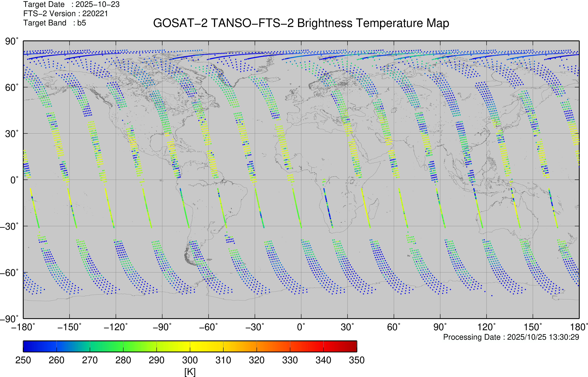The height and width of the screenshot is (377, 588).
Task: Click the 90° latitude axis label at top
Action: (x=12, y=41)
